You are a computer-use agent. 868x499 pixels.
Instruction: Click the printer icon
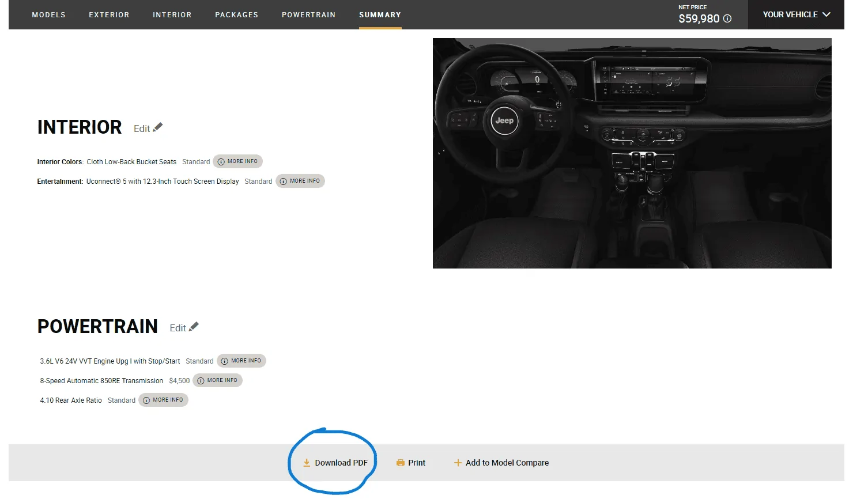click(x=401, y=463)
